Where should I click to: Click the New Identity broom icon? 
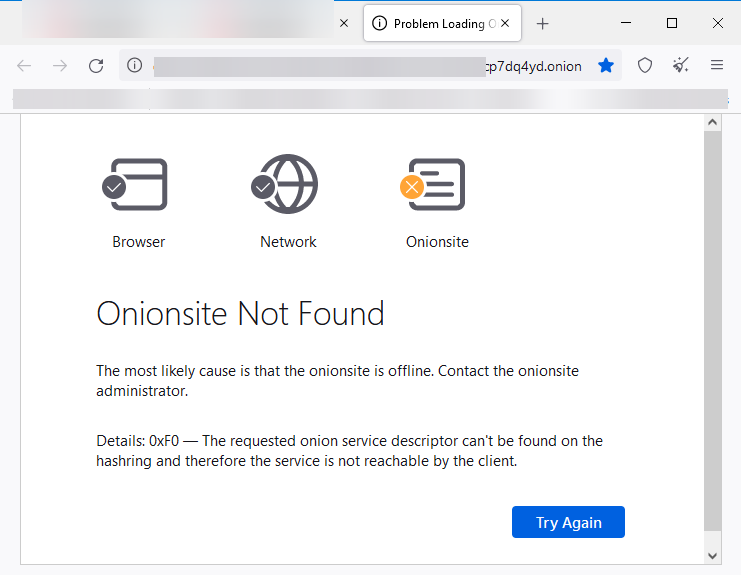pos(681,66)
